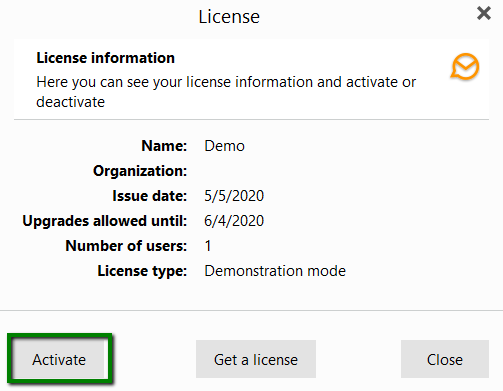The height and width of the screenshot is (391, 503).
Task: Click the Activate button
Action: (59, 359)
